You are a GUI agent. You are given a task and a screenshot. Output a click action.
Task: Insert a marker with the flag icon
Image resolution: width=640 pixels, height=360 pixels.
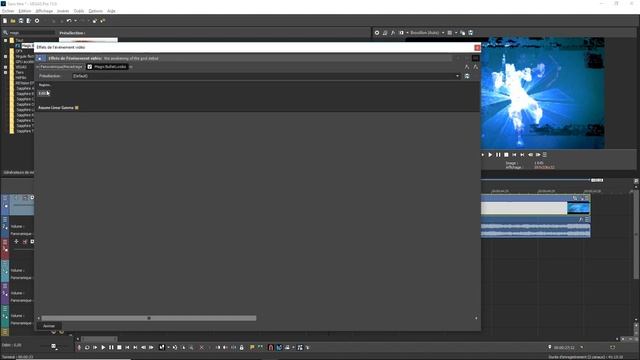coord(252,347)
